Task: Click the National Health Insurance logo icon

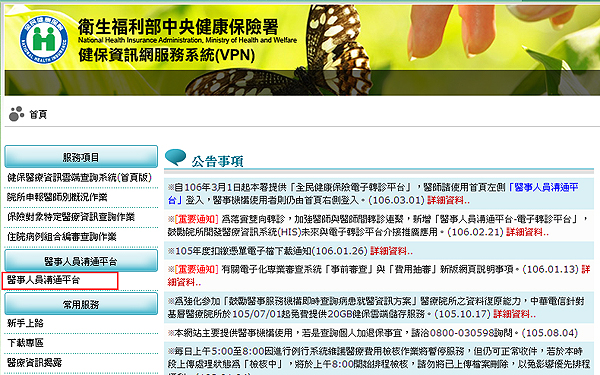Action: point(44,40)
